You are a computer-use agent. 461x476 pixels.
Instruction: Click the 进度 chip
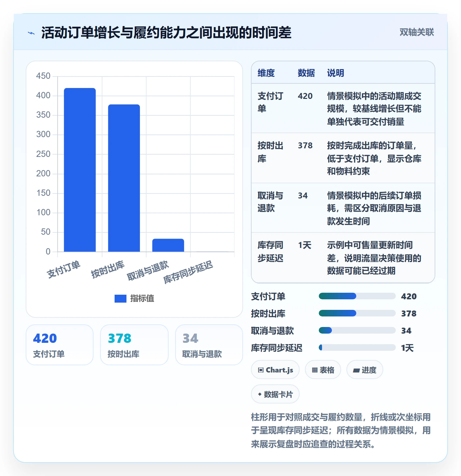click(365, 370)
